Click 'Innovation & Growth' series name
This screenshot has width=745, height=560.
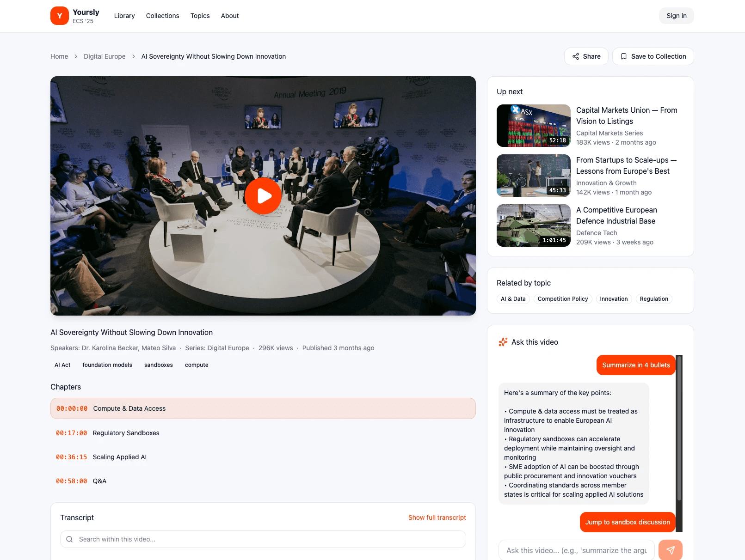(606, 183)
